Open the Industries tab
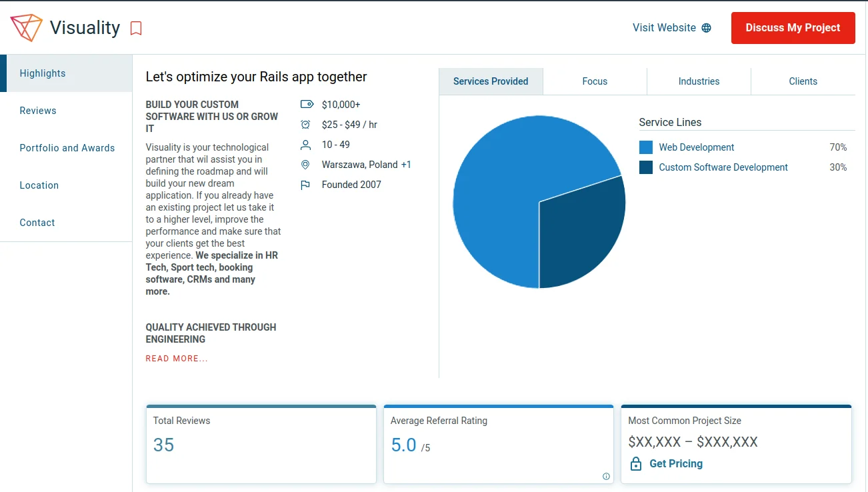Viewport: 868px width, 492px height. pyautogui.click(x=699, y=81)
